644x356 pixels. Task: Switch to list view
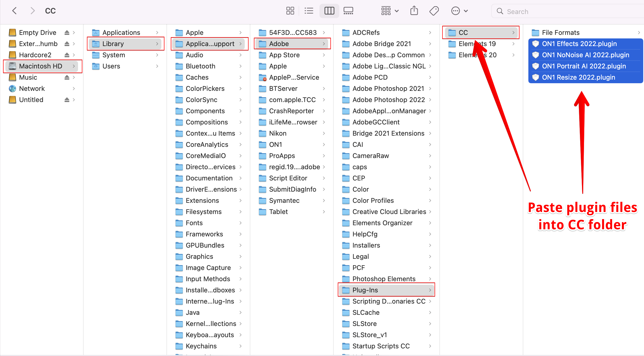pos(309,11)
